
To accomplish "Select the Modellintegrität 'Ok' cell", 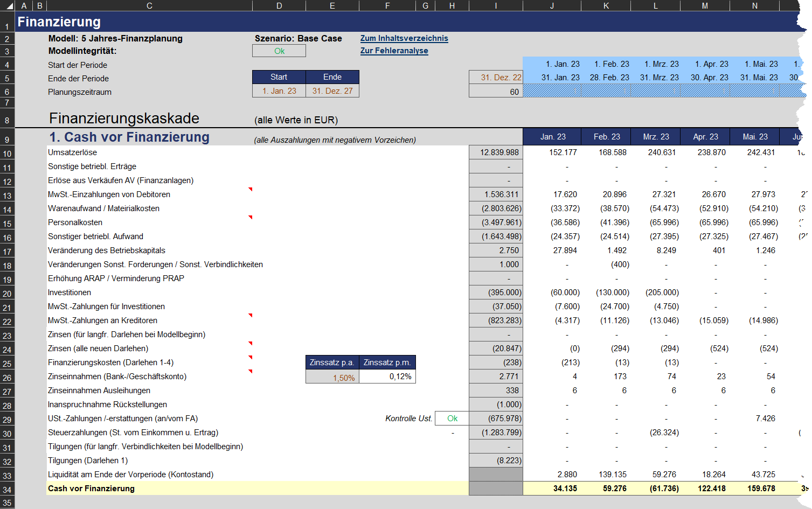I will click(x=279, y=51).
